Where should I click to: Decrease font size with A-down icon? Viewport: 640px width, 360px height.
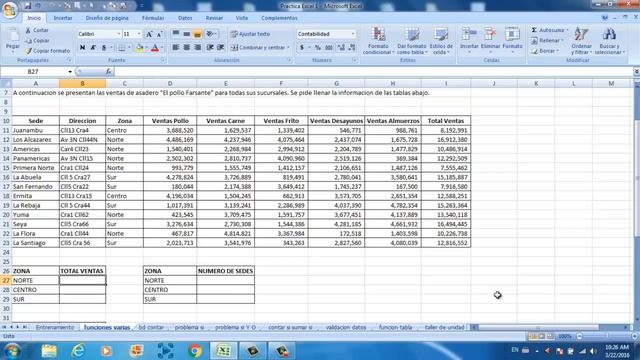pos(159,34)
